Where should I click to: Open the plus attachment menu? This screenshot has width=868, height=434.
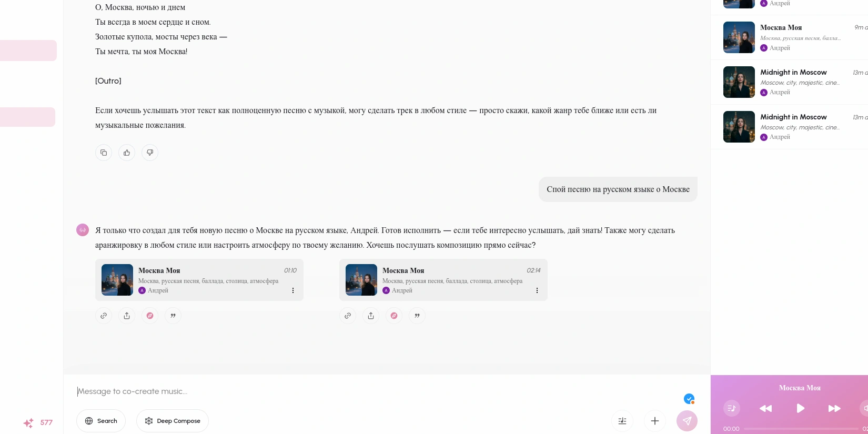click(655, 421)
